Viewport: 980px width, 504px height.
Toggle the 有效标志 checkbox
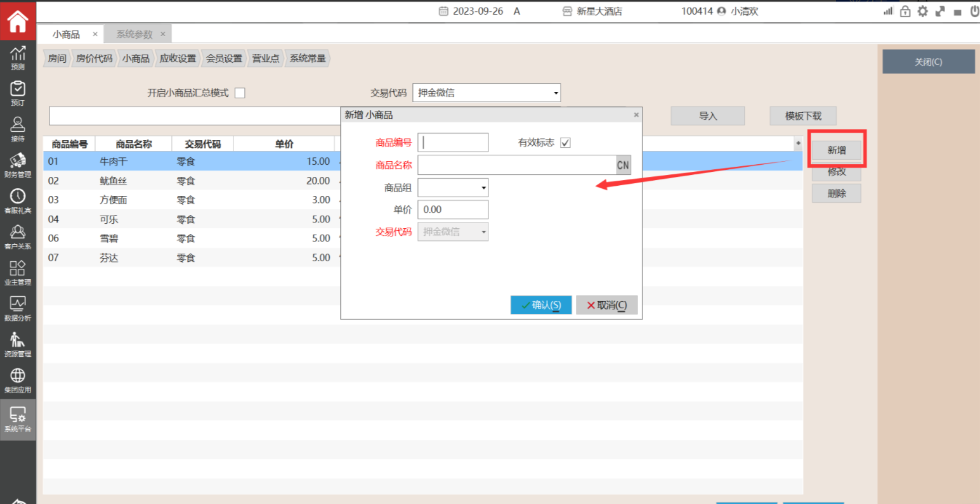point(565,143)
